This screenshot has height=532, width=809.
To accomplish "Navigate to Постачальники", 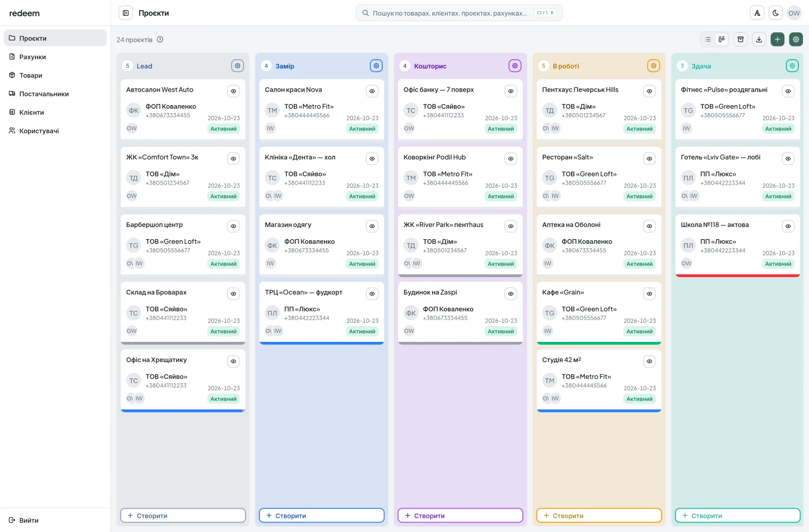I will (x=55, y=94).
